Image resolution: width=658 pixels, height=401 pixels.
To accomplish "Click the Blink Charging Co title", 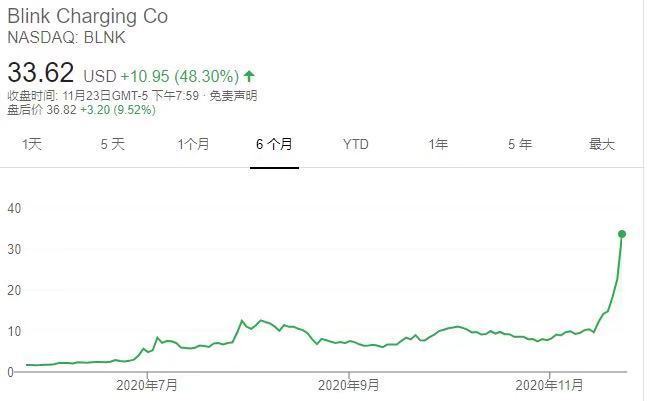I will (88, 17).
